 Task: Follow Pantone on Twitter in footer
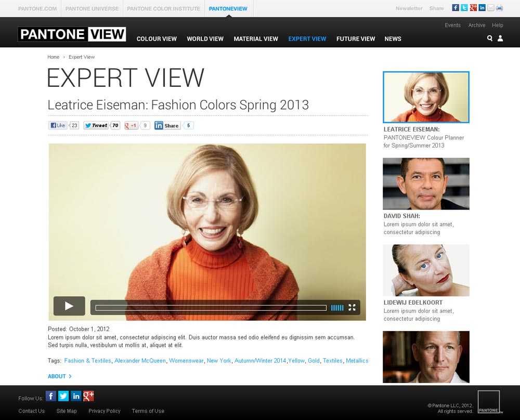[63, 396]
